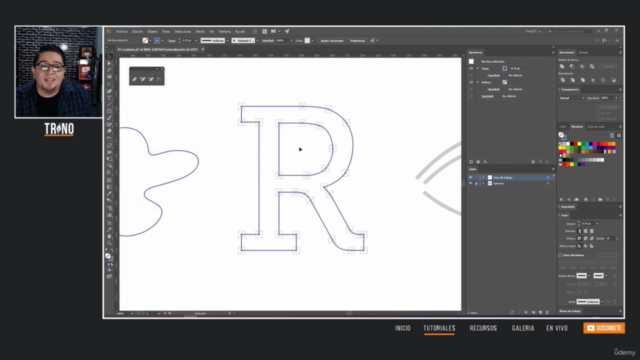Choose Round Cap in Stroke panel
This screenshot has width=640, height=360.
pyautogui.click(x=586, y=231)
